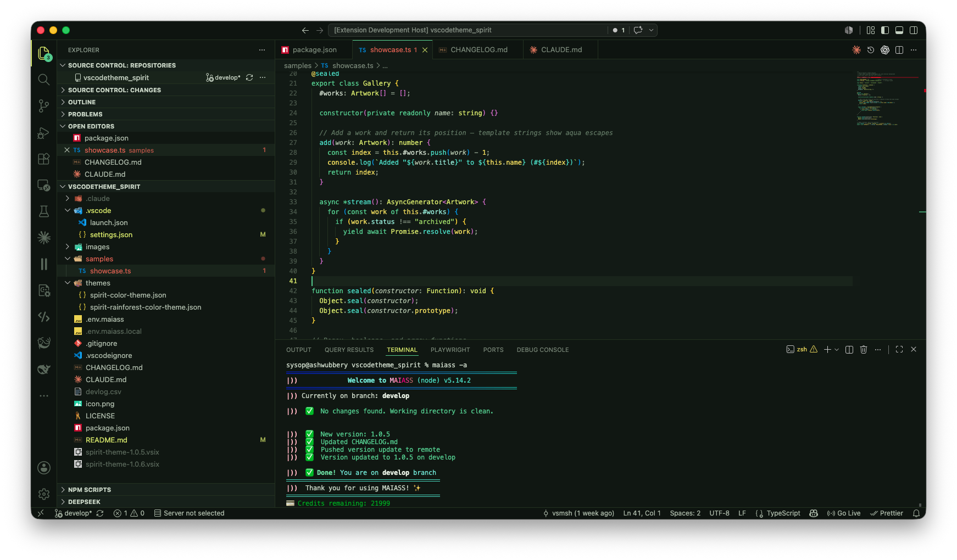Screen dimensions: 957x560
Task: Open the Search view in activity bar
Action: click(44, 80)
